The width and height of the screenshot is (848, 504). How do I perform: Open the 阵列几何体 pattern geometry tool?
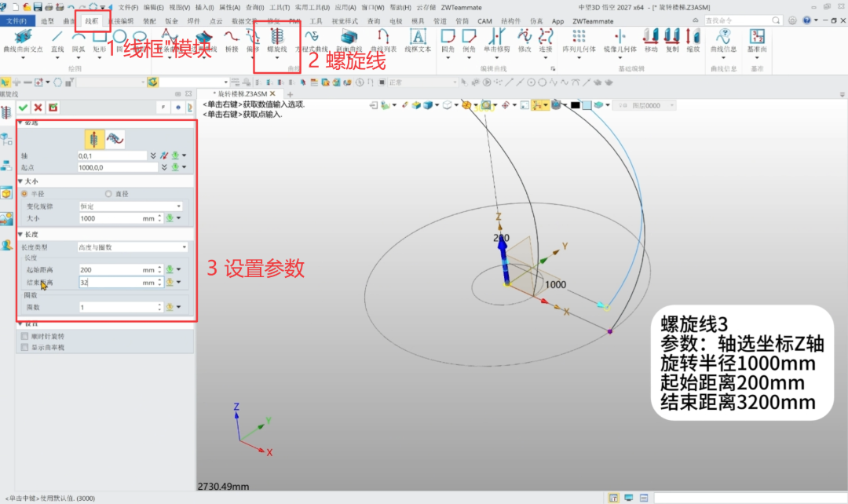point(579,41)
